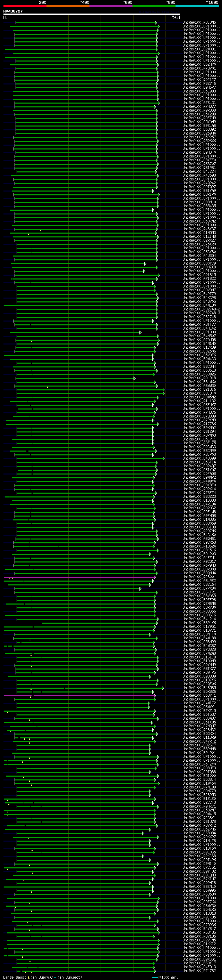Select the UniRef100_P74782 label

[x=199, y=971]
